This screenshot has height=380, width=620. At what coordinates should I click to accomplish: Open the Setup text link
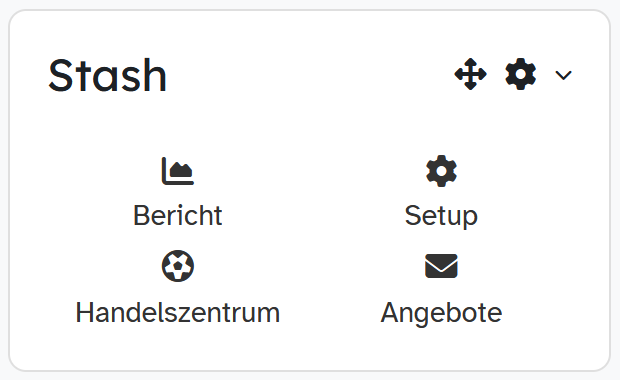pyautogui.click(x=441, y=216)
